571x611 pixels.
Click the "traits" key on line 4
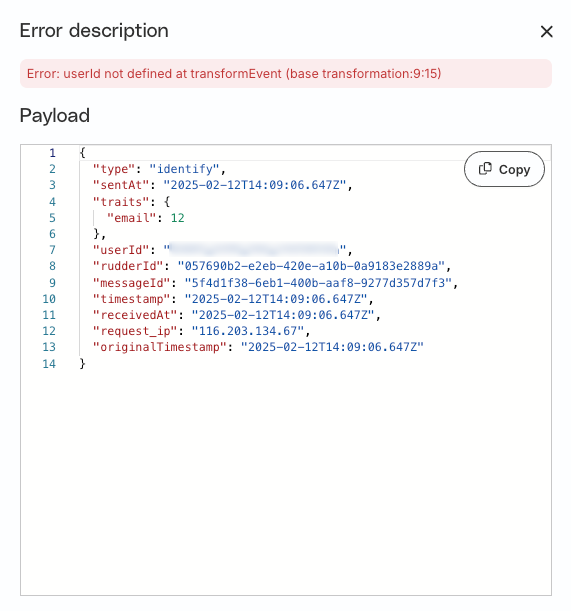point(121,202)
